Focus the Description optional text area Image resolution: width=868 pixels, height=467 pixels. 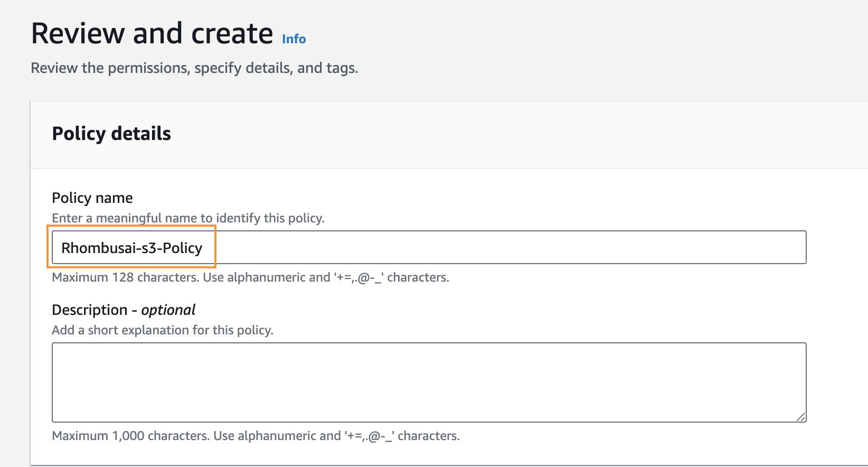429,382
